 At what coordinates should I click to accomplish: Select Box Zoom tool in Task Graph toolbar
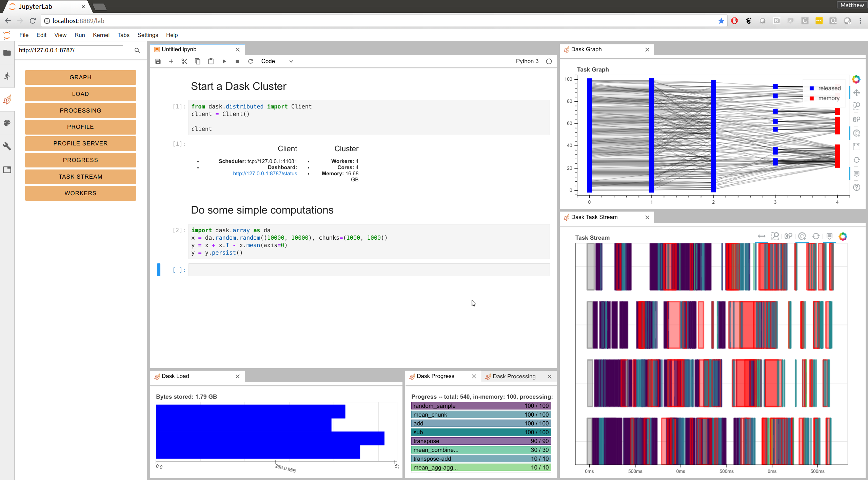(857, 106)
